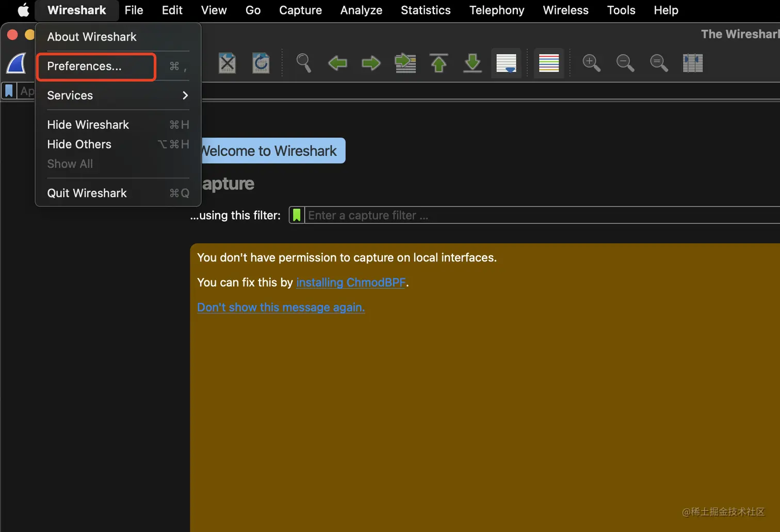Viewport: 780px width, 532px height.
Task: Click the Welcome to Wireshark banner
Action: (x=273, y=151)
